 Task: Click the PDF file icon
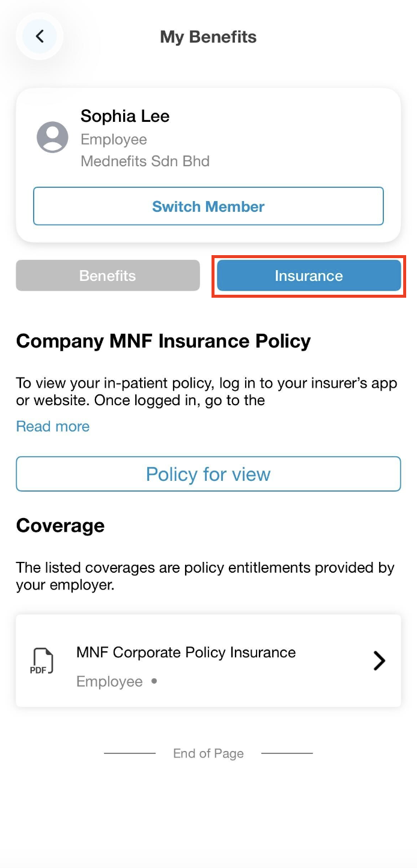(x=41, y=661)
